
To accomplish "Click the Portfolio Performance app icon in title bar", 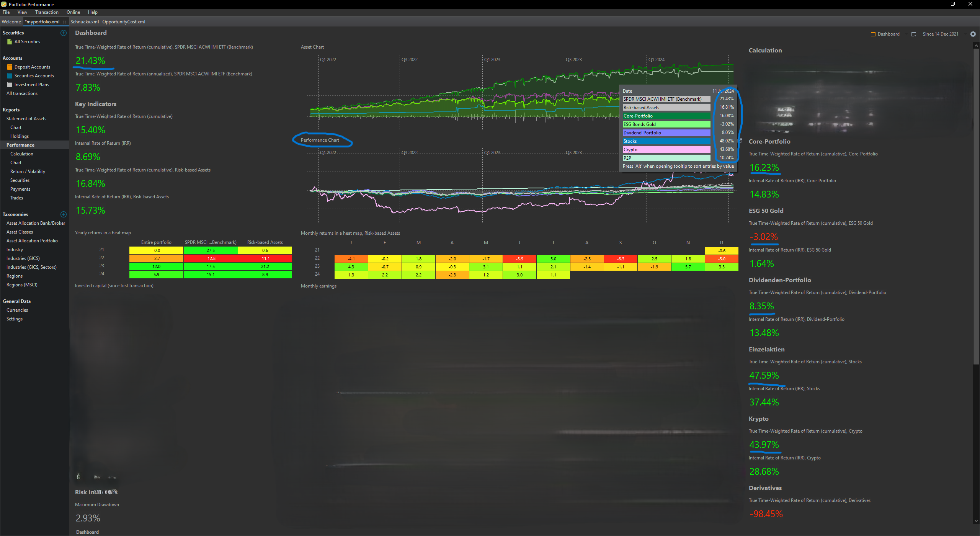I will (4, 4).
